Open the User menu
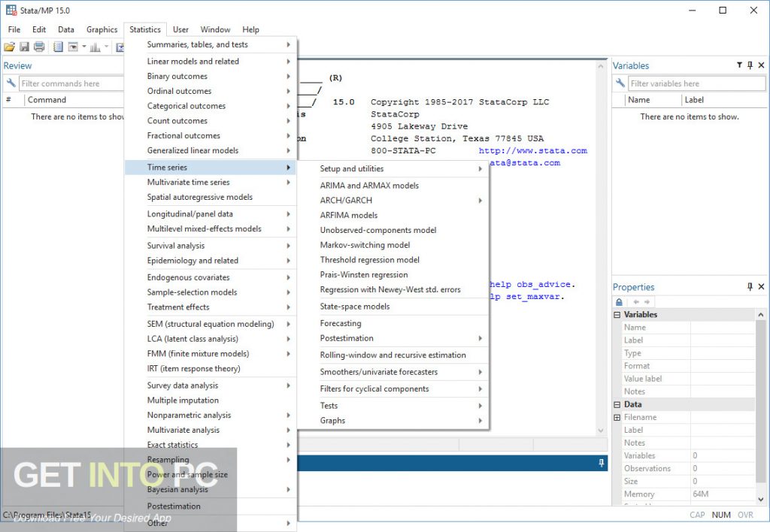The width and height of the screenshot is (770, 532). tap(180, 29)
